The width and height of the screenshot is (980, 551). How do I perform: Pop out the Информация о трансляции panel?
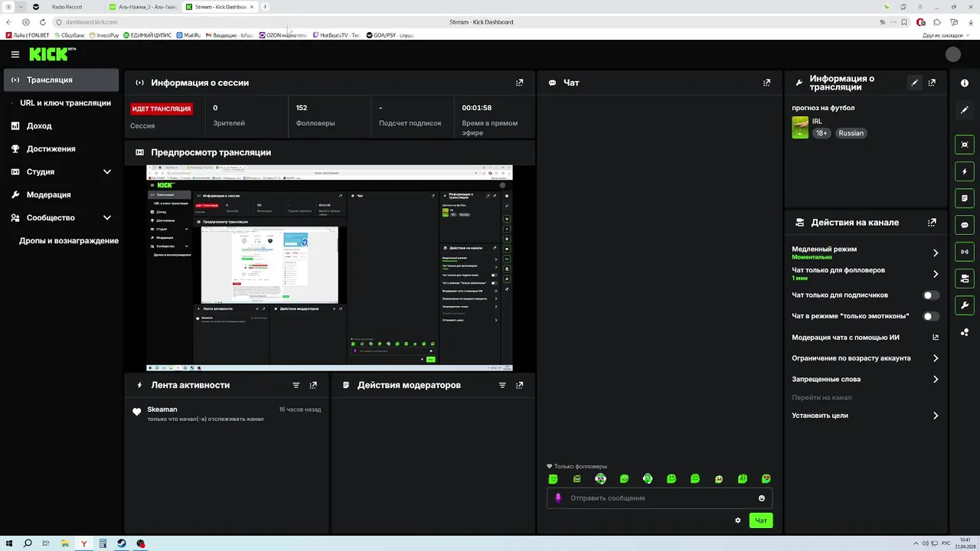(932, 83)
